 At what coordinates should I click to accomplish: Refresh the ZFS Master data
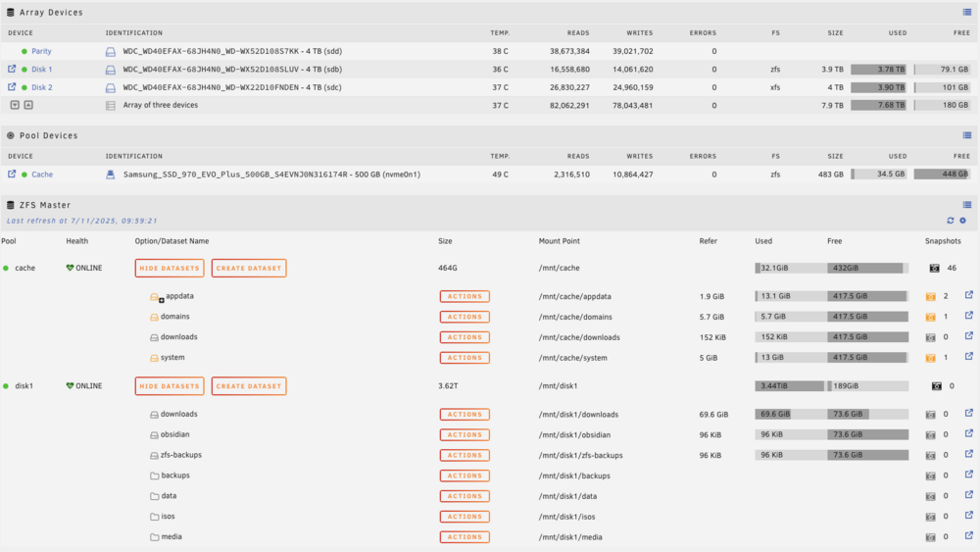pyautogui.click(x=950, y=220)
